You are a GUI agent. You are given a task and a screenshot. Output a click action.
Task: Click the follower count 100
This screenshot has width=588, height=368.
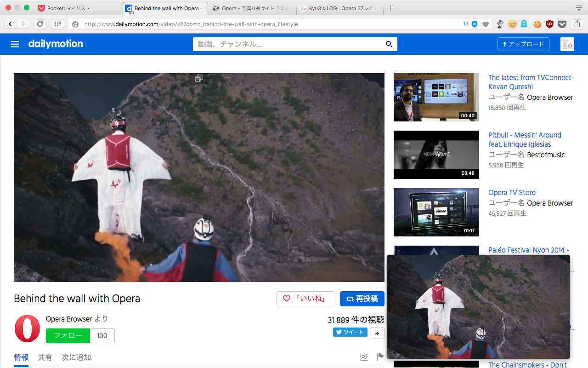[x=102, y=336]
